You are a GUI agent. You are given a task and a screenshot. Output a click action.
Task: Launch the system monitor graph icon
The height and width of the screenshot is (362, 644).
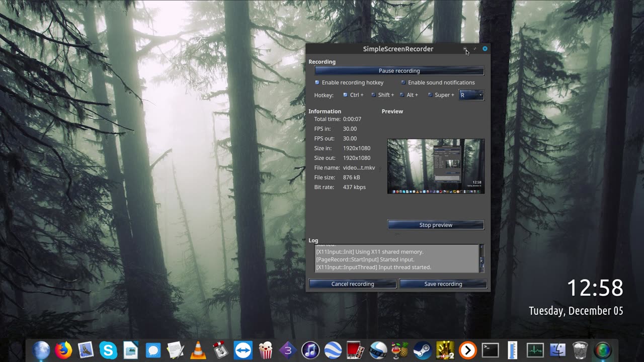[x=535, y=350]
